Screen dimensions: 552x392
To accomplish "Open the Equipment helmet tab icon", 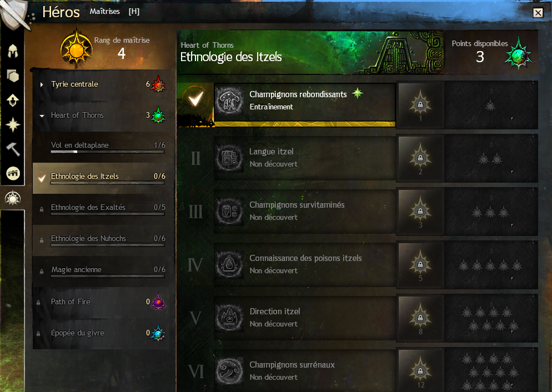I will point(13,52).
